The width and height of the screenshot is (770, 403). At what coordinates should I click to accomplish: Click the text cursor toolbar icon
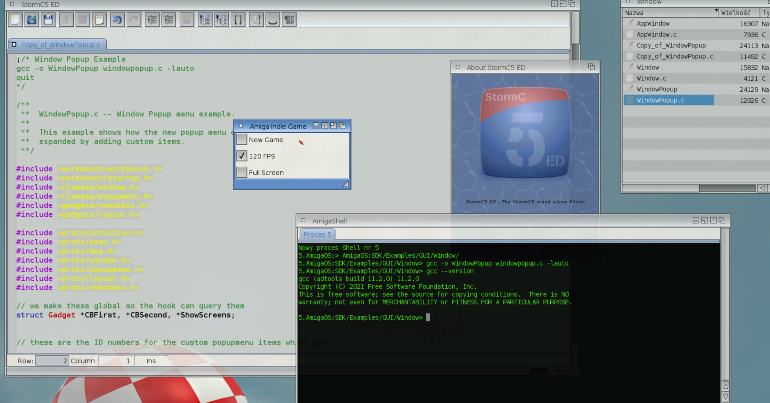256,20
